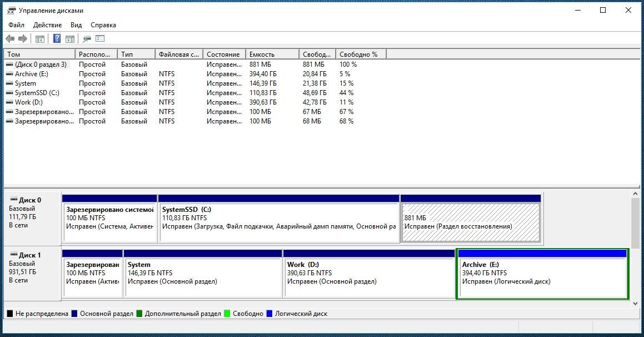Click the Back arrow toolbar icon

click(10, 39)
